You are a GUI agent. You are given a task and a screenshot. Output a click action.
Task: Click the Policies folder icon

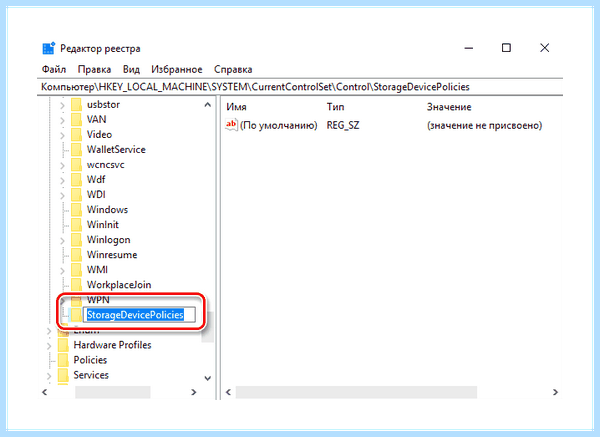click(63, 360)
